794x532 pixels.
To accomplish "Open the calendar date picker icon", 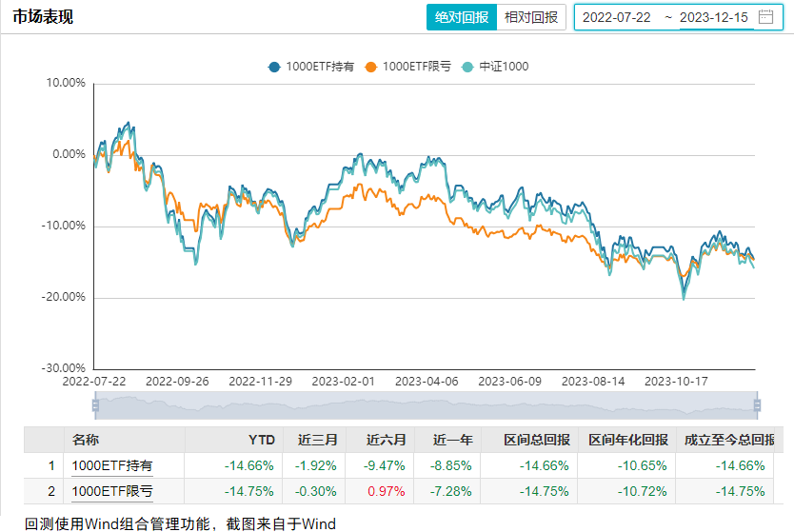I will [765, 17].
